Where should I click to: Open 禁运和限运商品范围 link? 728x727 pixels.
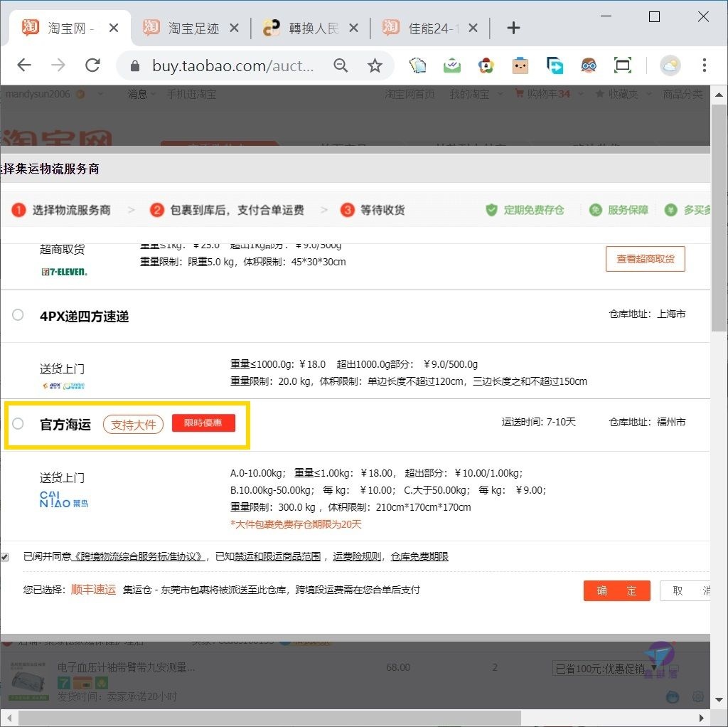click(277, 556)
